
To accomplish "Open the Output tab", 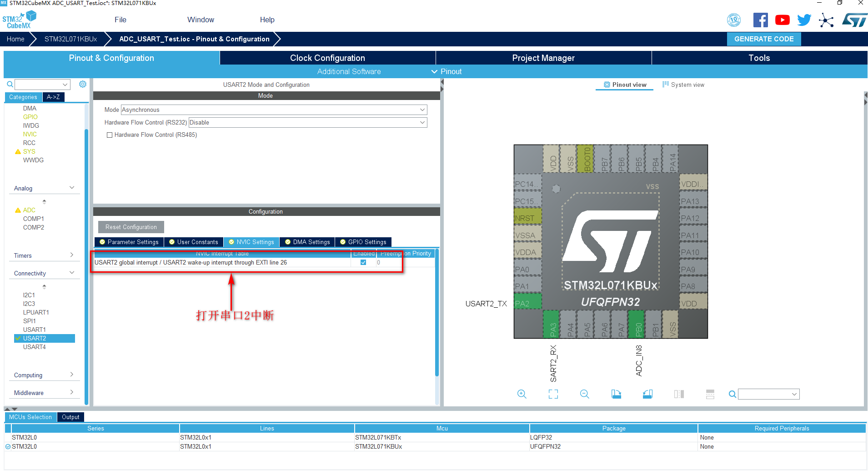I will click(x=70, y=417).
